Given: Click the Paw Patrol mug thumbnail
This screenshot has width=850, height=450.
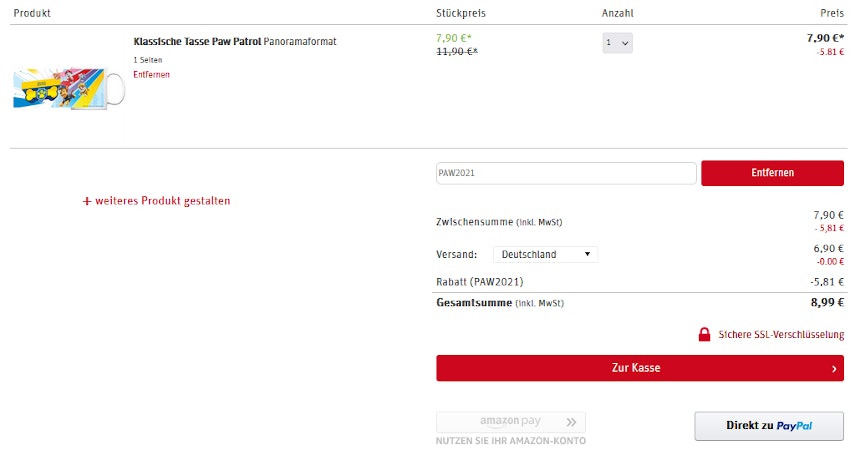Looking at the screenshot, I should (69, 88).
